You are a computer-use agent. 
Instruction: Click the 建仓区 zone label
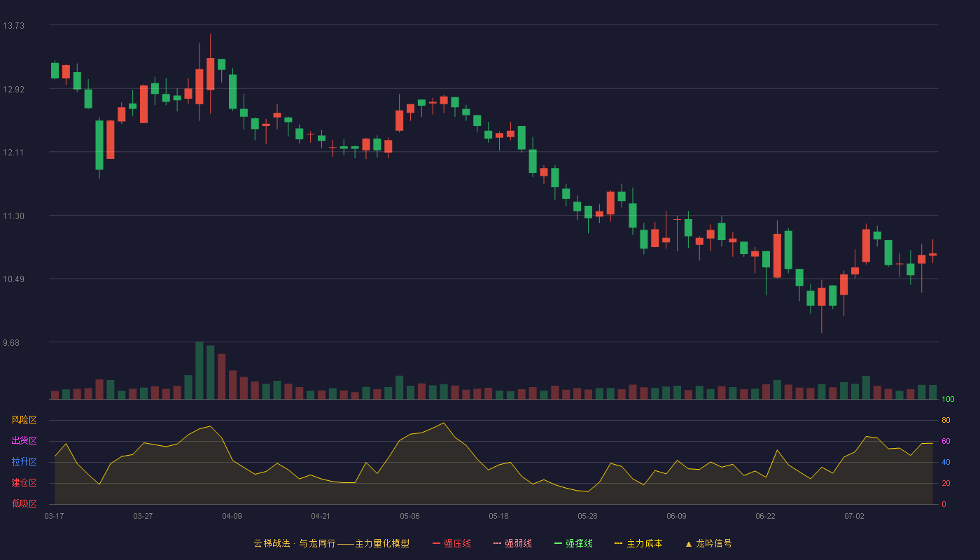[x=24, y=483]
